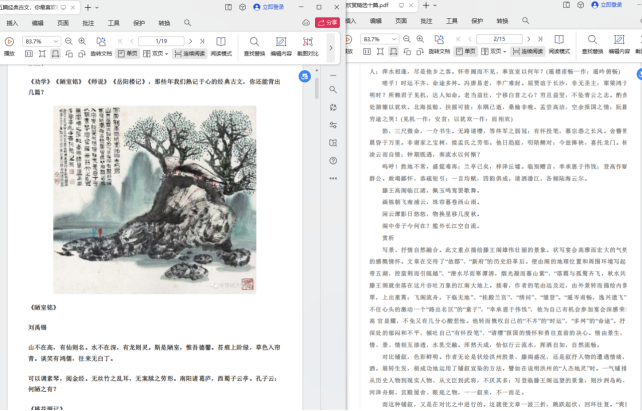642x411 pixels.
Task: Click 立即登录 in left window
Action: pos(269,7)
